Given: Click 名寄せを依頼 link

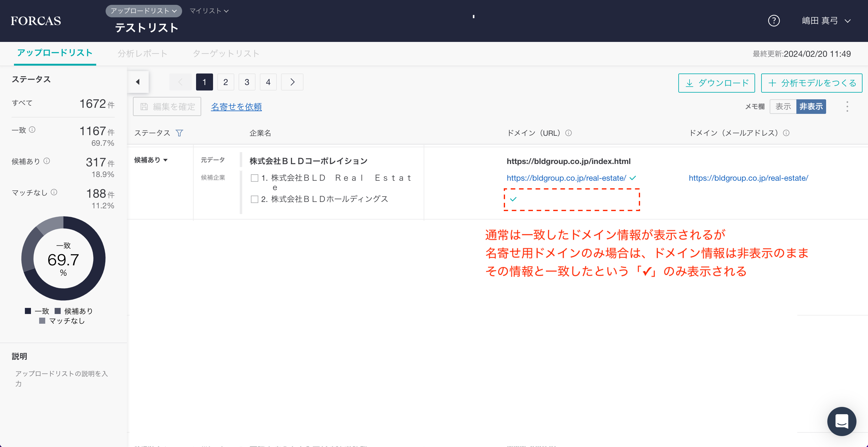Looking at the screenshot, I should (236, 107).
